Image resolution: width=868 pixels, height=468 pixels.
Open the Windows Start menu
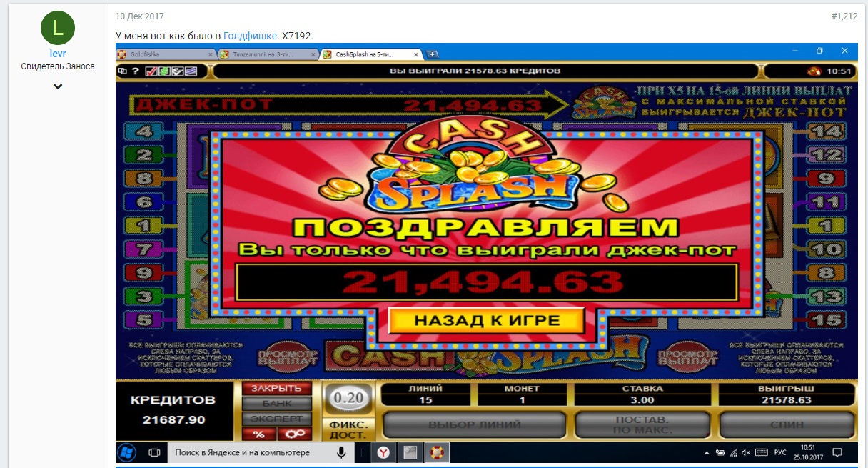coord(126,452)
